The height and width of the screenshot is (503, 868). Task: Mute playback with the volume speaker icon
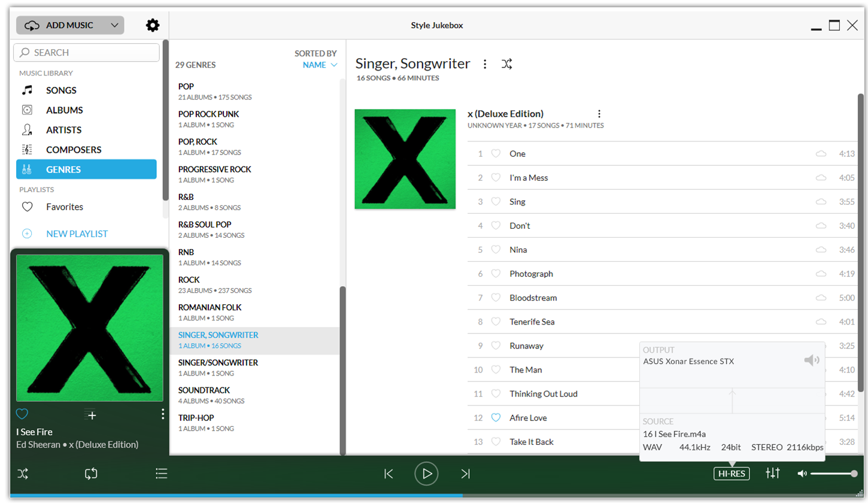coord(802,474)
